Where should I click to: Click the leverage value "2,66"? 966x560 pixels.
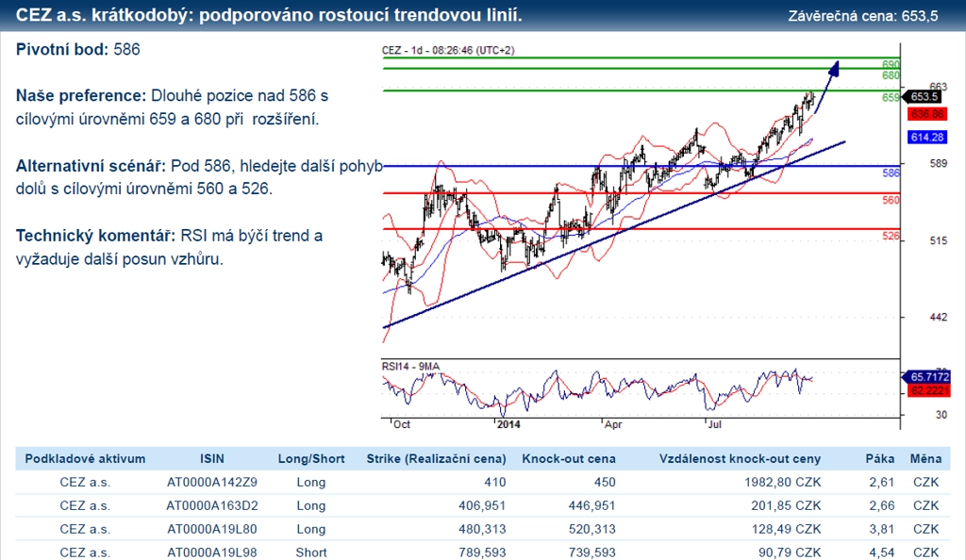click(882, 505)
